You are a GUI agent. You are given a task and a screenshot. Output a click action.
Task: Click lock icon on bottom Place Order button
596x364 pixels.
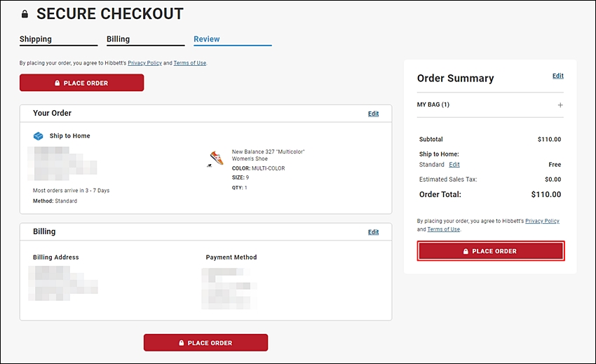coord(182,343)
